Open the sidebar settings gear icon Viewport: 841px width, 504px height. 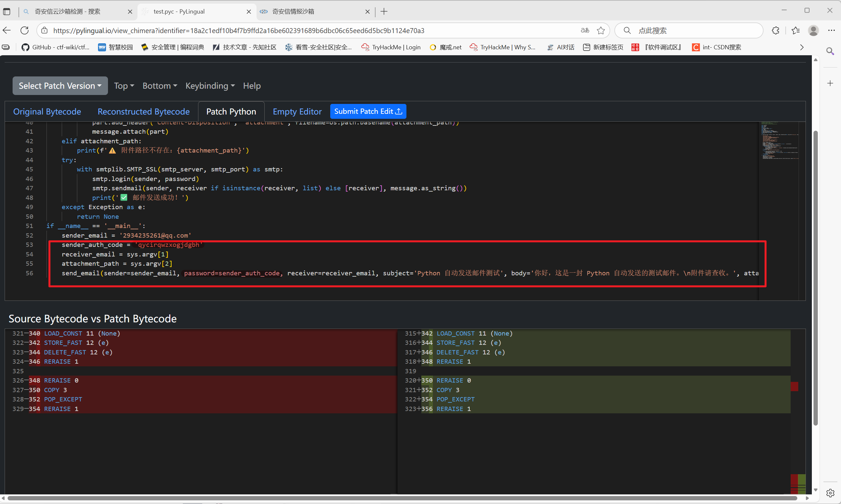[x=830, y=493]
